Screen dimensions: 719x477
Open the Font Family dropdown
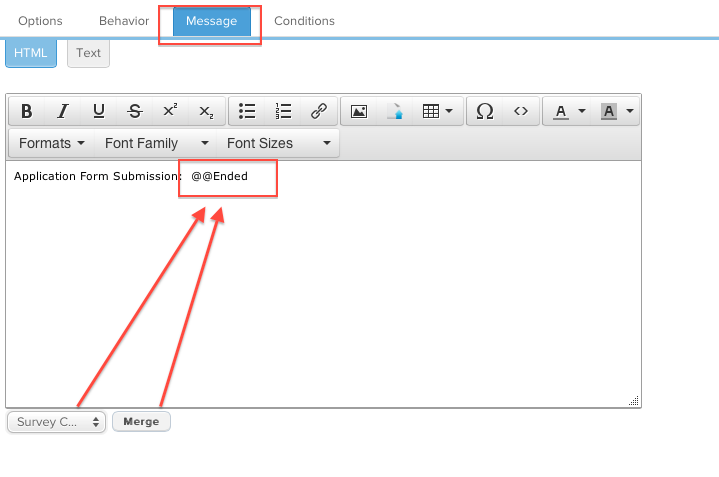156,143
